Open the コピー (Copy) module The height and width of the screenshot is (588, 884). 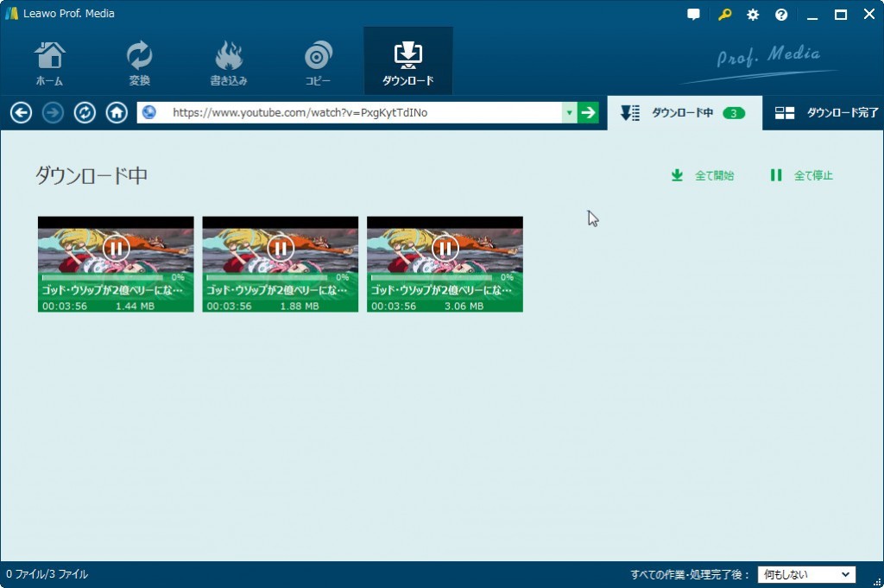[x=318, y=63]
